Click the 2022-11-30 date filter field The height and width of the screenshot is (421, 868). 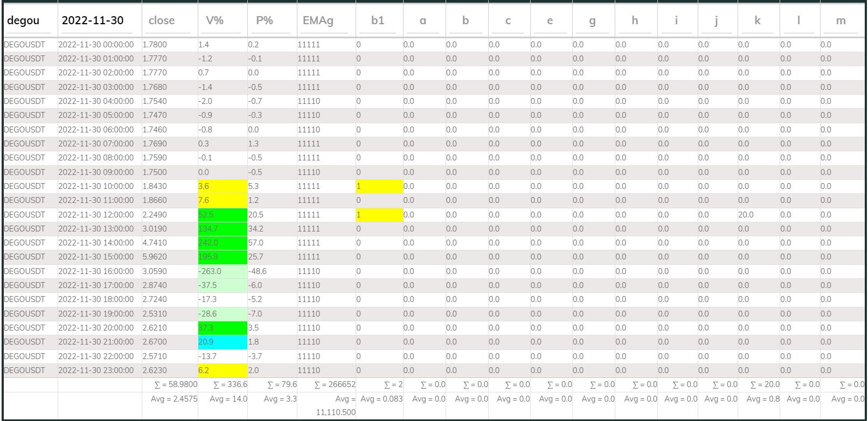coord(99,21)
